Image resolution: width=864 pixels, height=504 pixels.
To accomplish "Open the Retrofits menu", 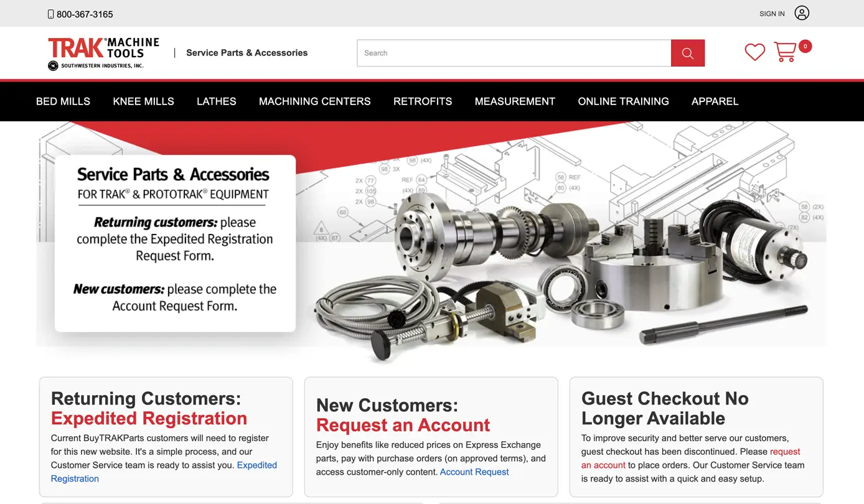I will point(423,101).
